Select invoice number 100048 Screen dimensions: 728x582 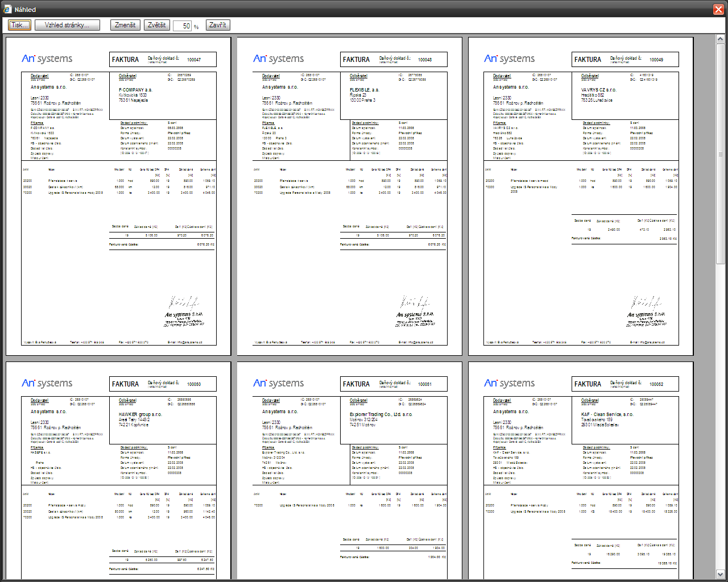[425, 60]
